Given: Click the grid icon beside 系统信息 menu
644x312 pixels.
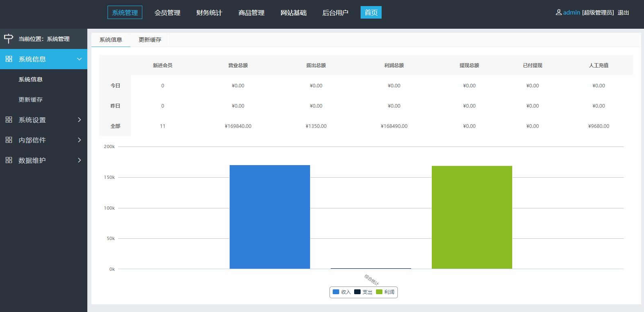Looking at the screenshot, I should [x=9, y=59].
